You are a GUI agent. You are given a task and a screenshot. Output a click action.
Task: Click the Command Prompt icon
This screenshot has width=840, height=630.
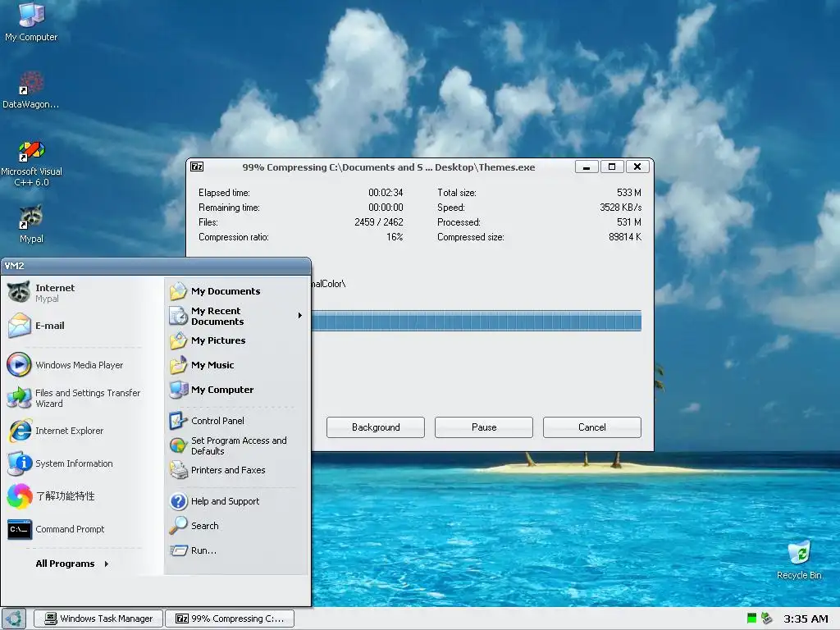19,529
